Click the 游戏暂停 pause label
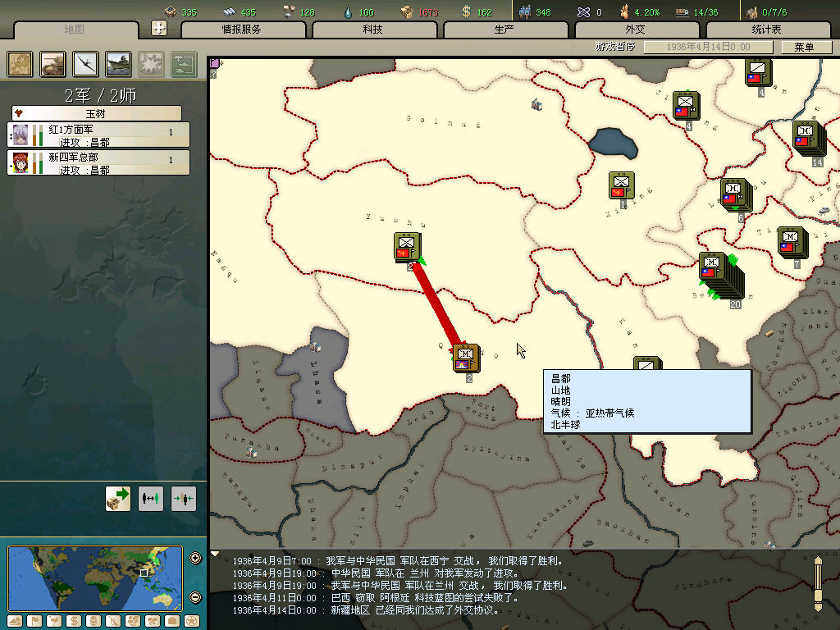Viewport: 840px width, 630px height. point(615,47)
